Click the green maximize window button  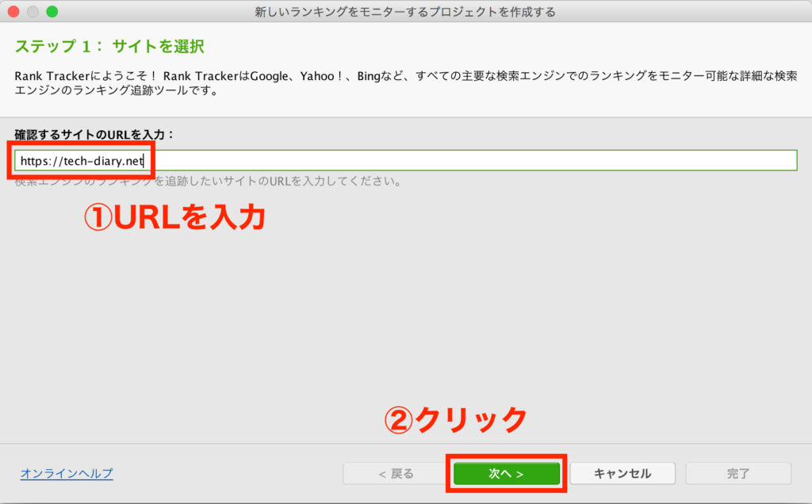tap(52, 11)
